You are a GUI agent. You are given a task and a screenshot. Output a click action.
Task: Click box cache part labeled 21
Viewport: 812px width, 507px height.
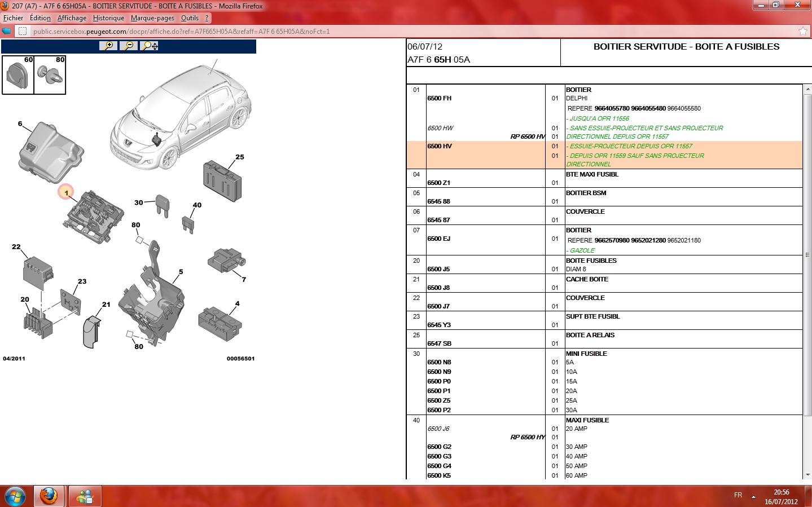[x=91, y=332]
